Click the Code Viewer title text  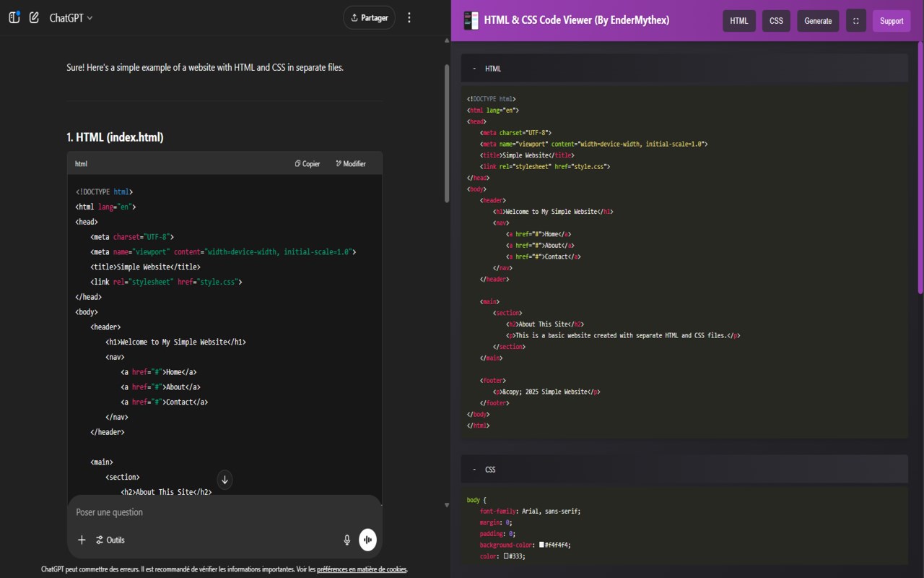click(x=576, y=20)
